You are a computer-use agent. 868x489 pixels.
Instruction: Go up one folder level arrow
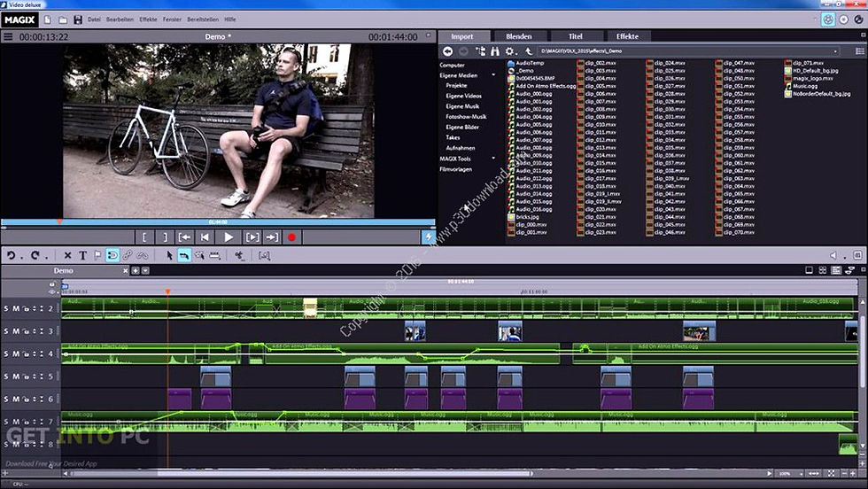pyautogui.click(x=529, y=51)
